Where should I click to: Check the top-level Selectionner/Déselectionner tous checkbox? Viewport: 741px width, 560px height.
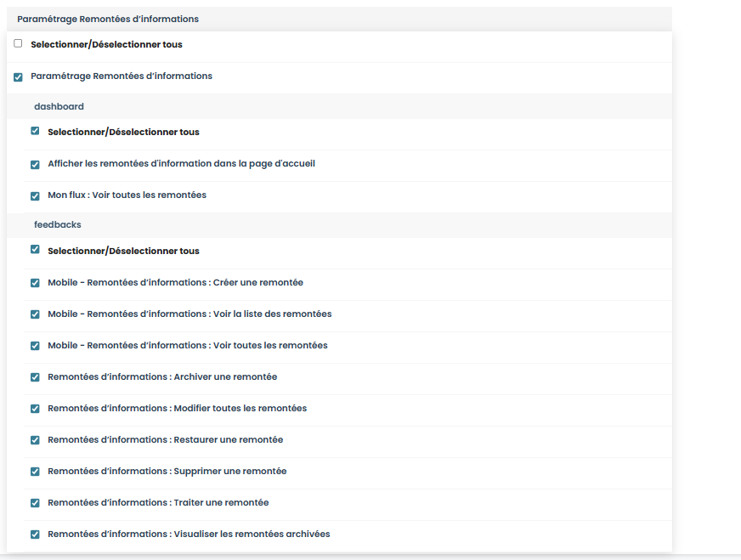[18, 44]
